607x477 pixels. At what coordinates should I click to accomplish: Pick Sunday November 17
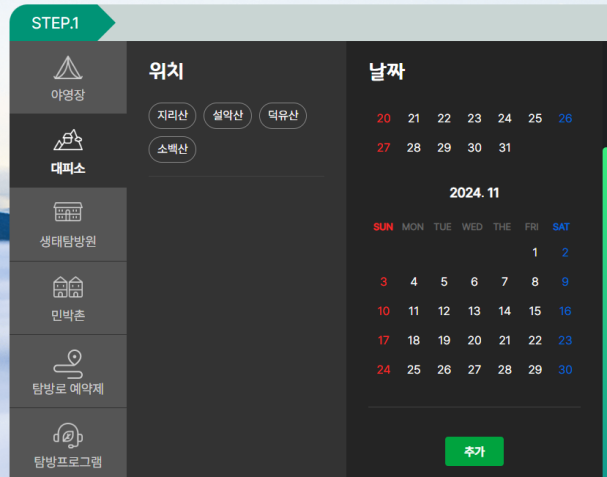(384, 340)
